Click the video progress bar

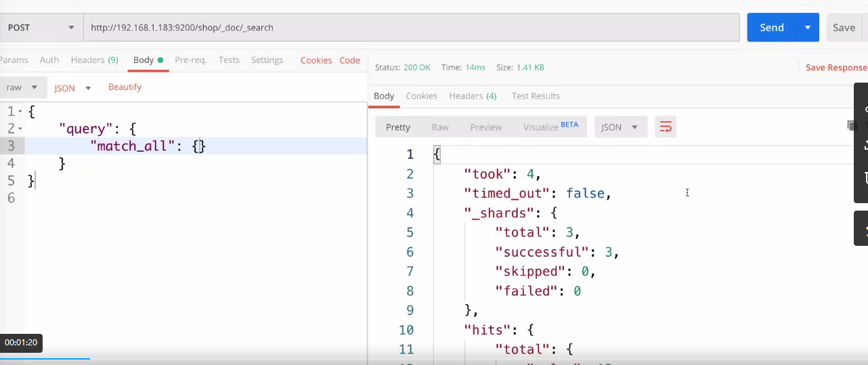pyautogui.click(x=434, y=358)
